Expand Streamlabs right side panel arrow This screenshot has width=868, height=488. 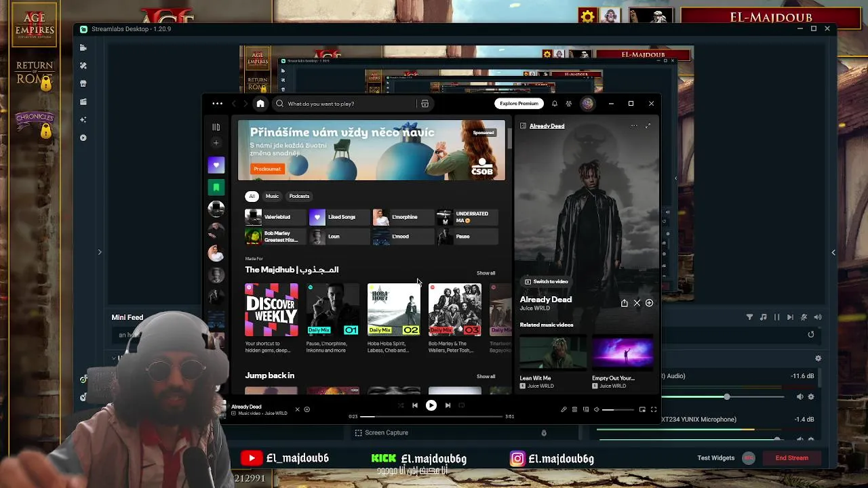(833, 252)
